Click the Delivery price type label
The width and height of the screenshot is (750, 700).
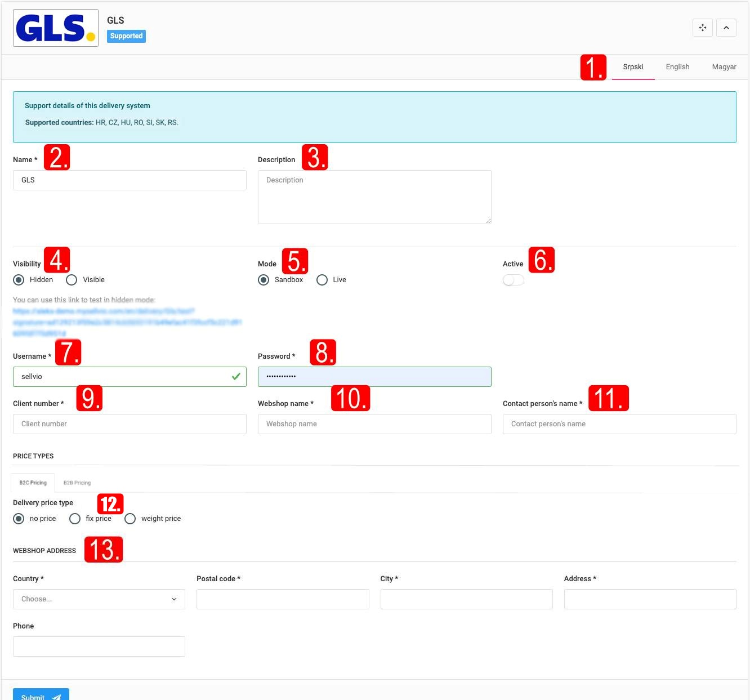(43, 503)
